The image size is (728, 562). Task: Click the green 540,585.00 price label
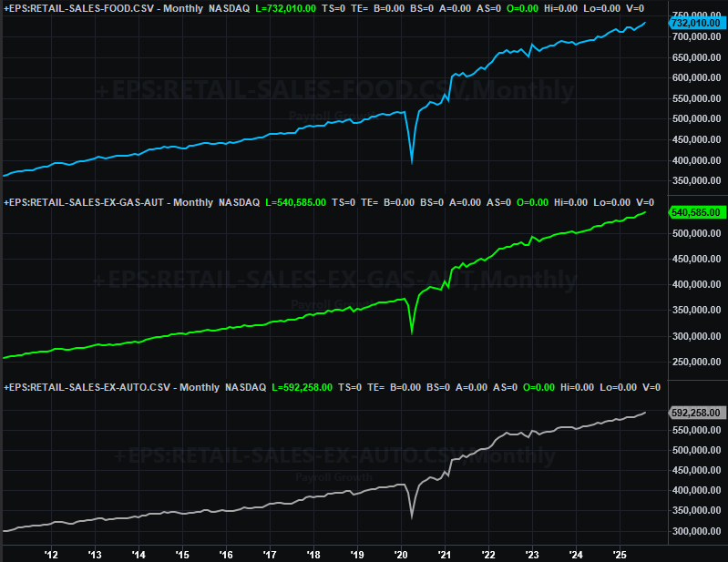[697, 212]
